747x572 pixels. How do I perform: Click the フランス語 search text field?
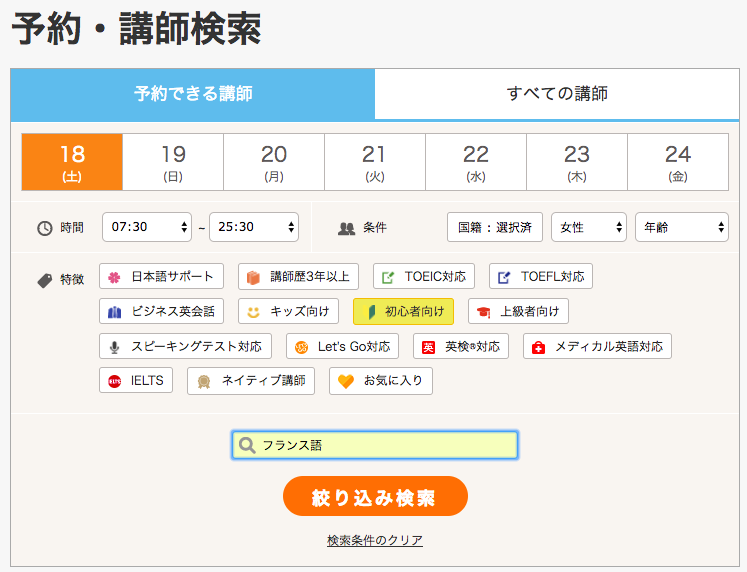click(385, 446)
